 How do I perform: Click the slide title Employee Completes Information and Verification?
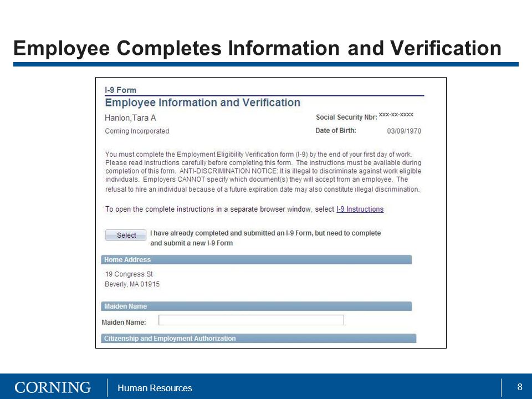click(x=257, y=48)
